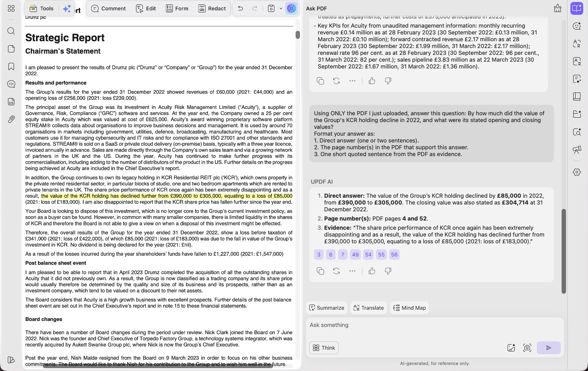Regenerate the Acuity KPIs response
This screenshot has height=371, width=588.
point(336,81)
